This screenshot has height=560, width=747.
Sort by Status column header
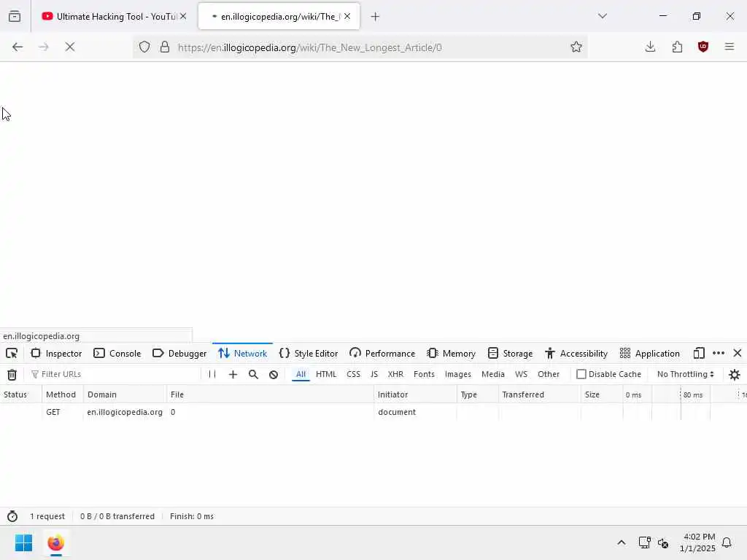21,394
